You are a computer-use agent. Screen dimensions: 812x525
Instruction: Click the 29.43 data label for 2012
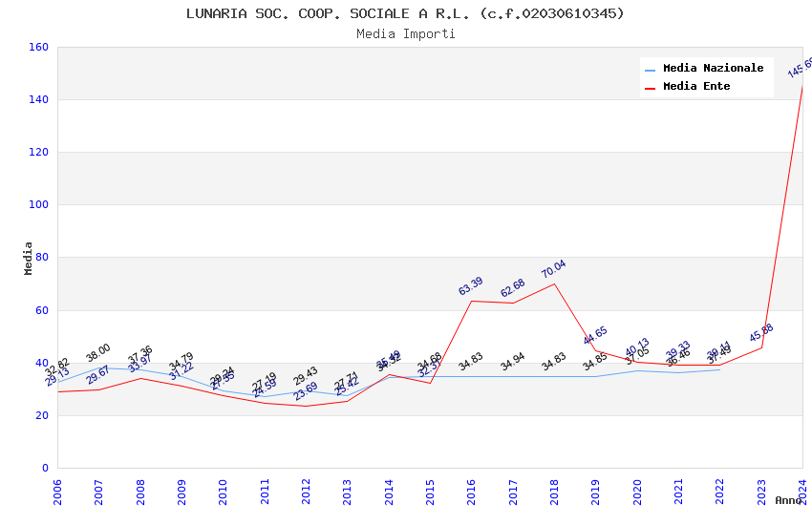306,376
